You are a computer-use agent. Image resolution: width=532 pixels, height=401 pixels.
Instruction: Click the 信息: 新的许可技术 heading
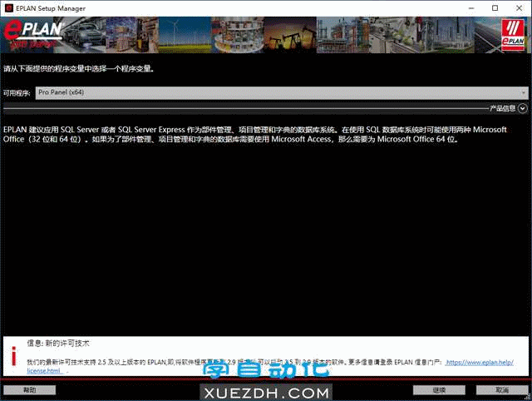(x=58, y=344)
